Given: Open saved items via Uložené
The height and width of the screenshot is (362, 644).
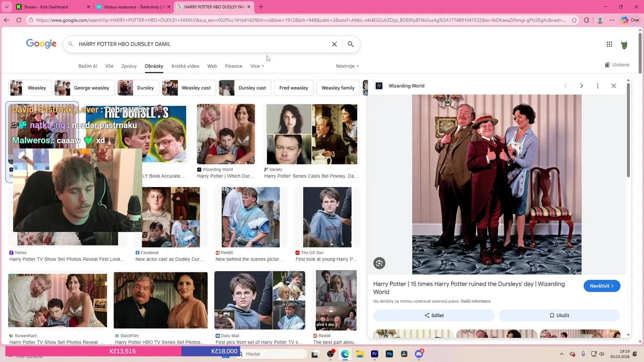Looking at the screenshot, I should [x=617, y=65].
